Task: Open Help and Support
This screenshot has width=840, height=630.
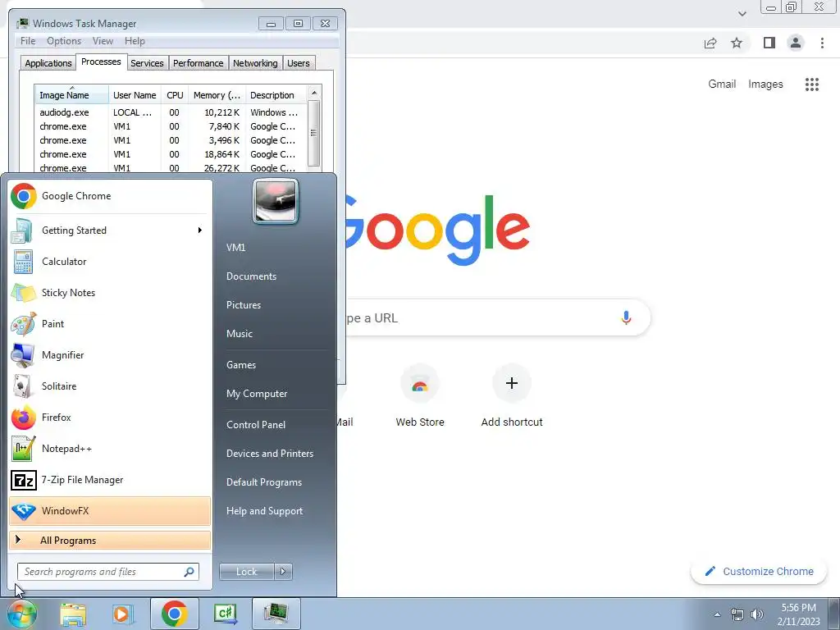Action: tap(265, 511)
